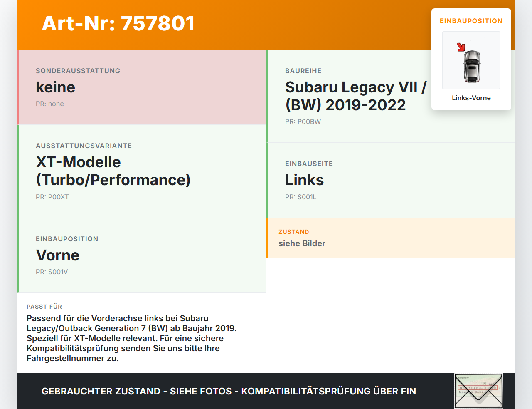Click the PASST FÜR section label

(44, 307)
